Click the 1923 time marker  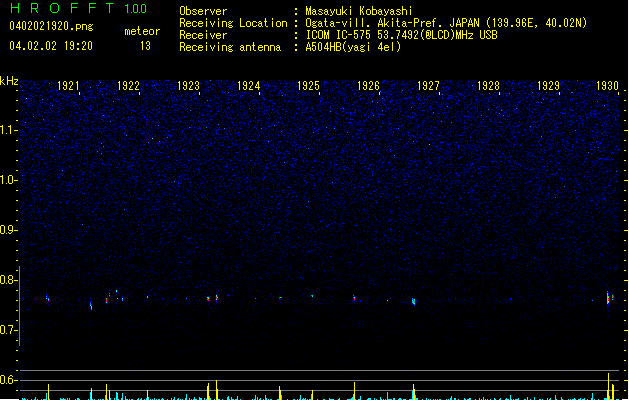[x=188, y=86]
